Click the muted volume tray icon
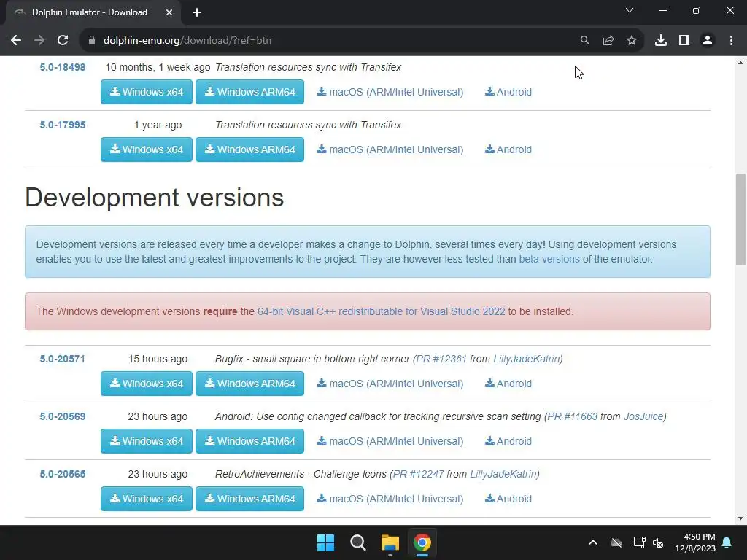The image size is (747, 560). click(x=659, y=542)
